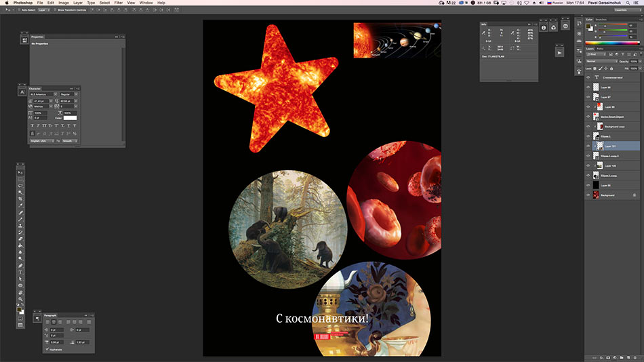
Task: Open the Filter menu
Action: (118, 3)
